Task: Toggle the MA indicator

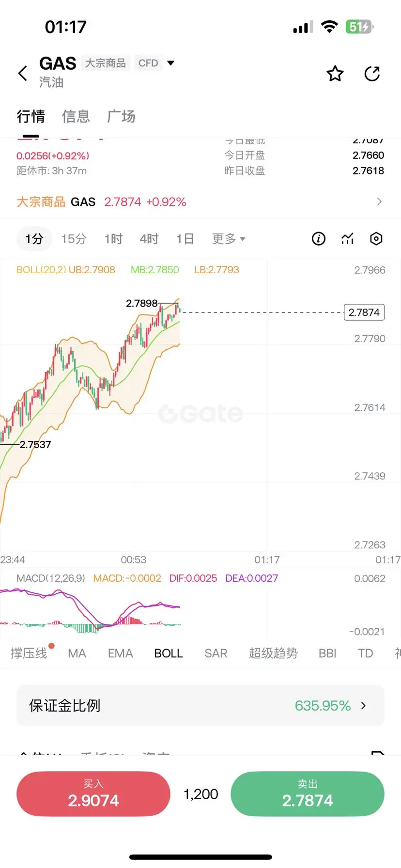Action: pos(77,653)
